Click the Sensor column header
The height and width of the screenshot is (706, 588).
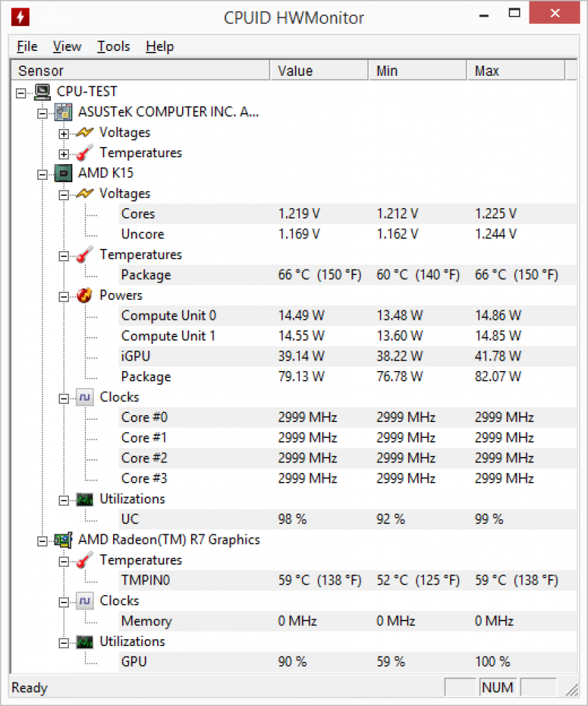click(x=141, y=71)
